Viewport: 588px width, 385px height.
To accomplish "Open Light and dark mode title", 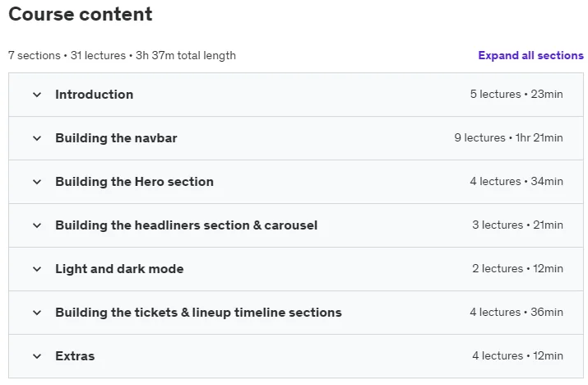I will point(119,269).
